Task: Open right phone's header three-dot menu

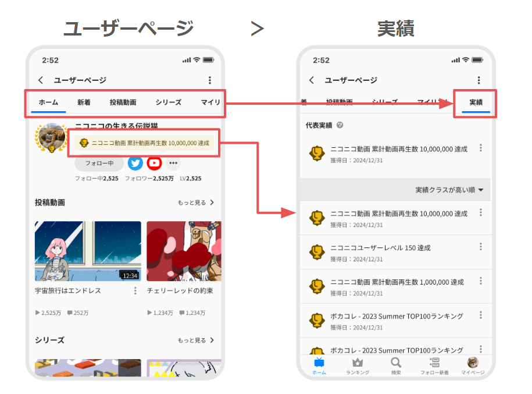Action: [x=479, y=80]
